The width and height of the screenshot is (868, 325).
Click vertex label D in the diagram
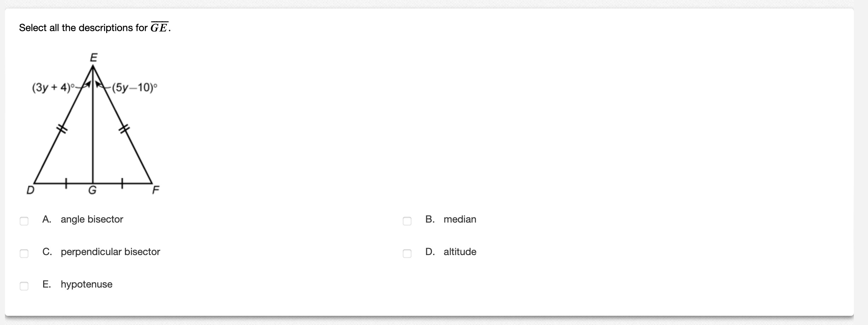click(31, 190)
